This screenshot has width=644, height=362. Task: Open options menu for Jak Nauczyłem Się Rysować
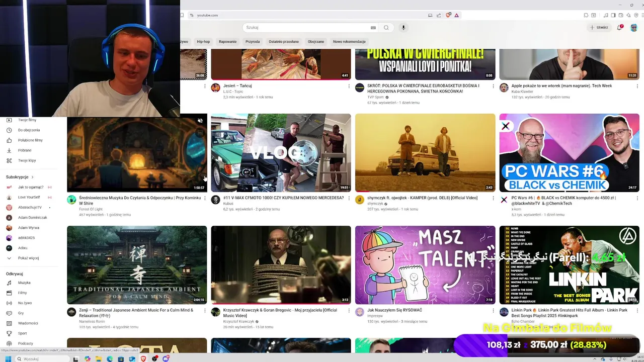click(493, 310)
